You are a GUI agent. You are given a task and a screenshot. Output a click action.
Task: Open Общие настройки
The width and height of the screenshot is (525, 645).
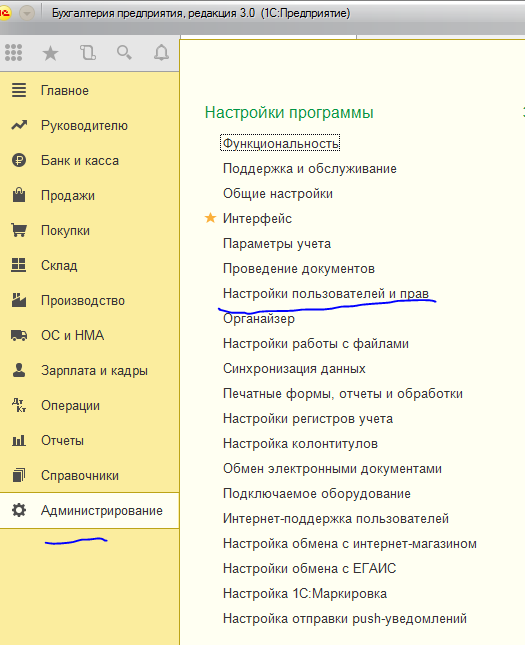(x=278, y=193)
